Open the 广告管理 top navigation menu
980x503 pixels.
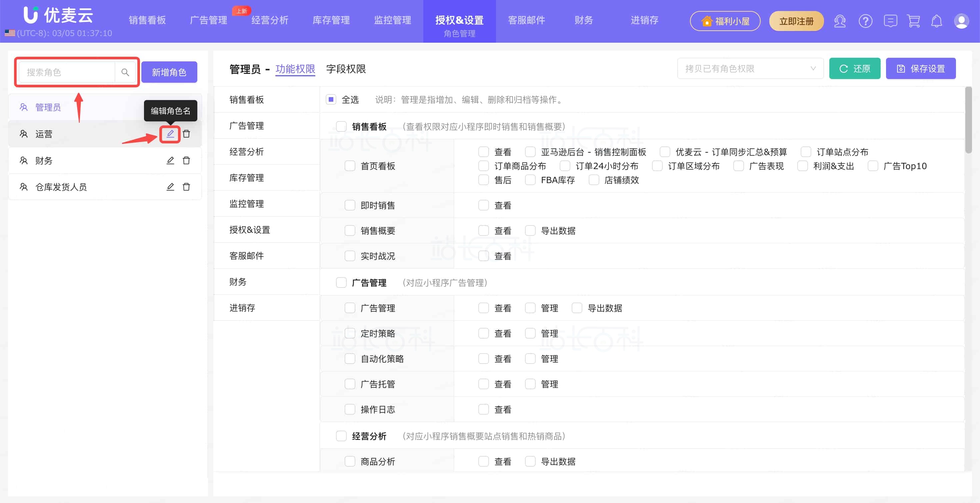click(208, 20)
